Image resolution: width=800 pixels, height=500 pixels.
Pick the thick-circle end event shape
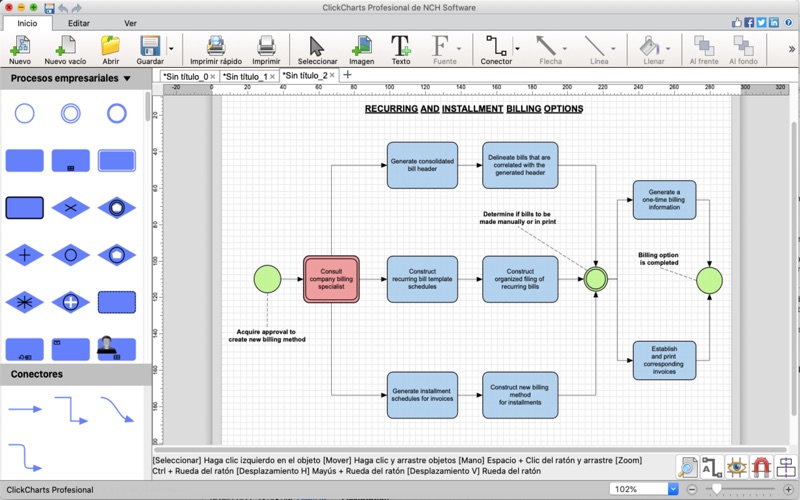coord(116,113)
